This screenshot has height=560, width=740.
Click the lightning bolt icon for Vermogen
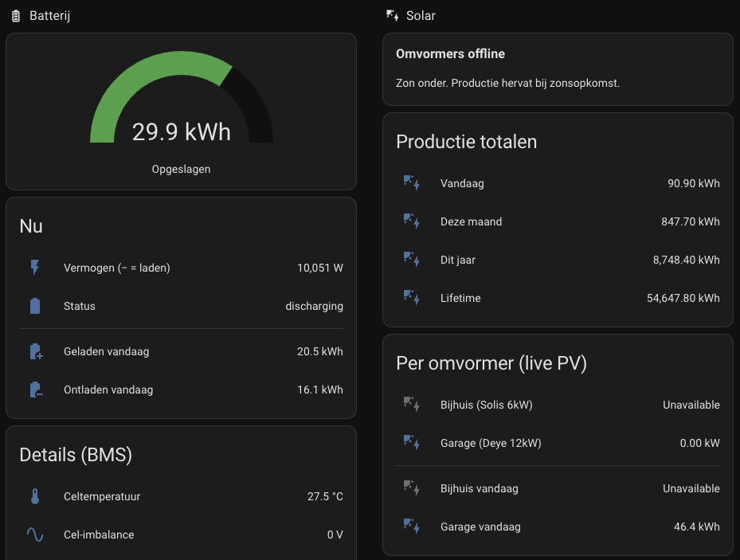(35, 268)
